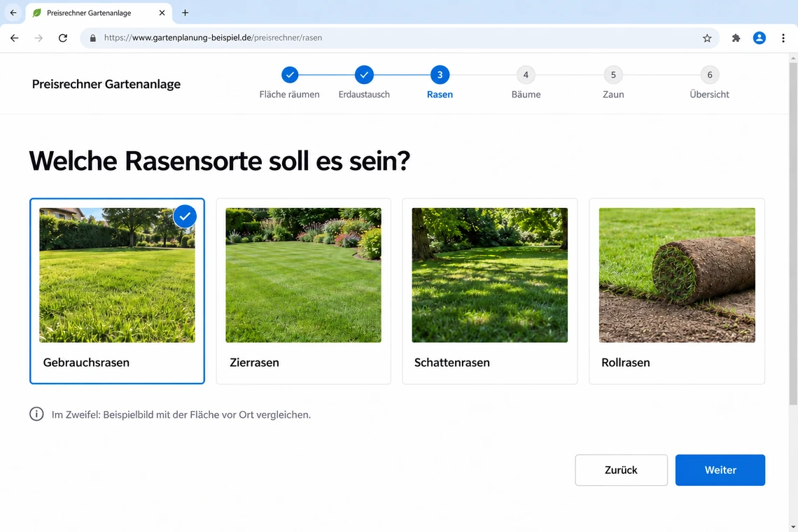This screenshot has height=532, width=798.
Task: Select the Rollrasen lawn card
Action: tap(677, 290)
